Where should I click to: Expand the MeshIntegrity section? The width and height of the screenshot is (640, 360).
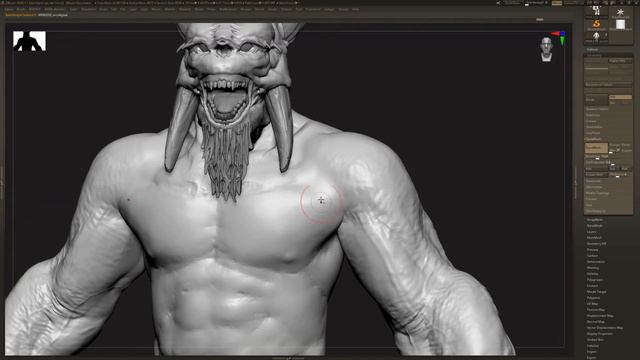[x=596, y=211]
